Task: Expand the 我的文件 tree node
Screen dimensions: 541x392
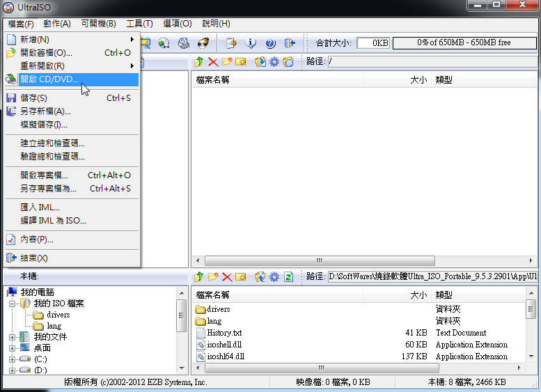Action: pos(12,337)
